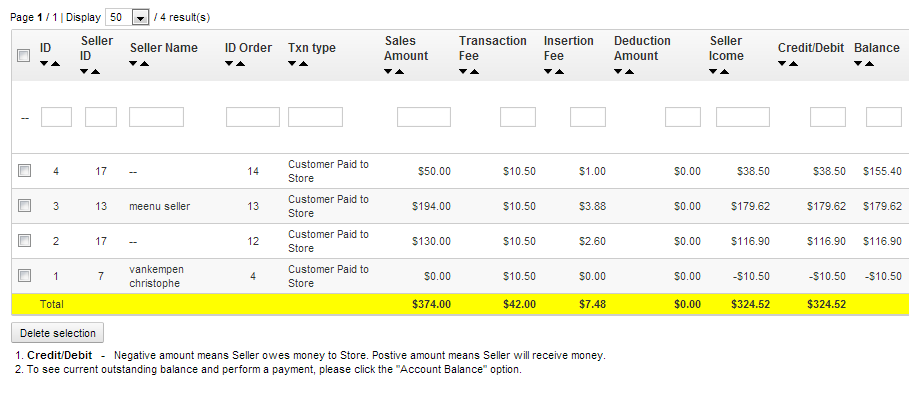Focus the Deduction Amount filter field
Viewport: 909px width, 395px height.
coord(683,117)
